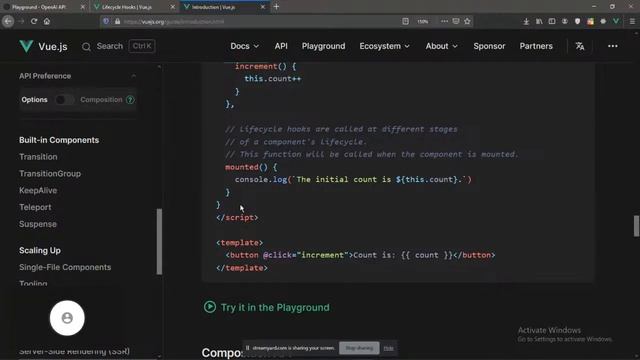Viewport: 640px width, 360px height.
Task: Click the Stop sharing button
Action: tap(359, 348)
